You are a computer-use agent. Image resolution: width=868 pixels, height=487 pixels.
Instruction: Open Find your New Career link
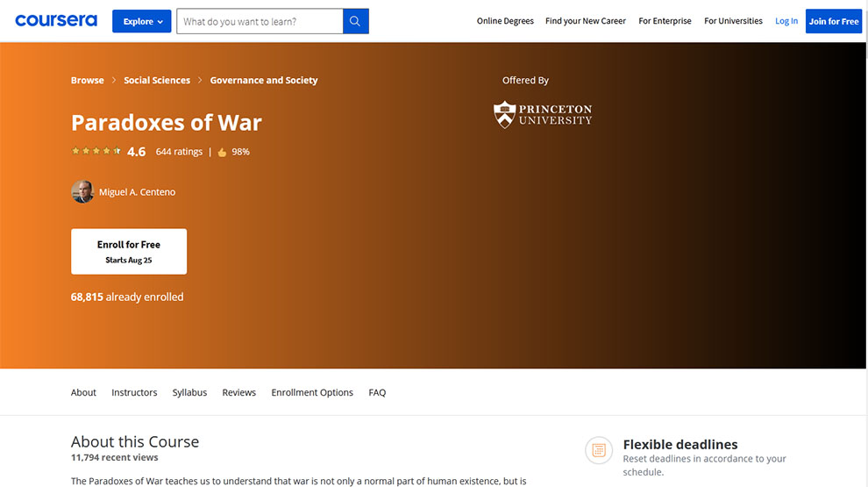point(585,21)
